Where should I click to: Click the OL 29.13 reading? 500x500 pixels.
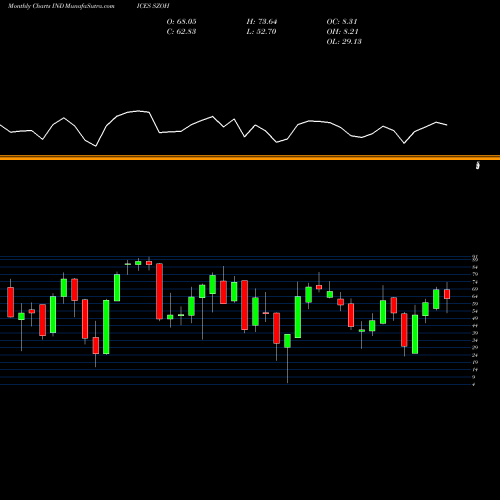point(344,42)
